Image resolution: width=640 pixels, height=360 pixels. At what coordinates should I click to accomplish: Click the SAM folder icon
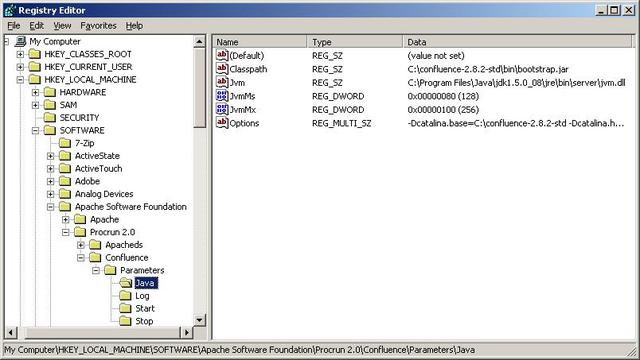(x=50, y=105)
